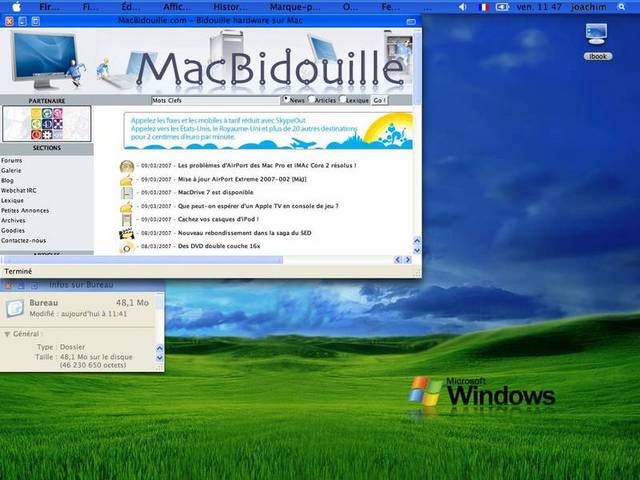The width and height of the screenshot is (640, 480).
Task: Click icon beside Apple TV console news
Action: (127, 207)
